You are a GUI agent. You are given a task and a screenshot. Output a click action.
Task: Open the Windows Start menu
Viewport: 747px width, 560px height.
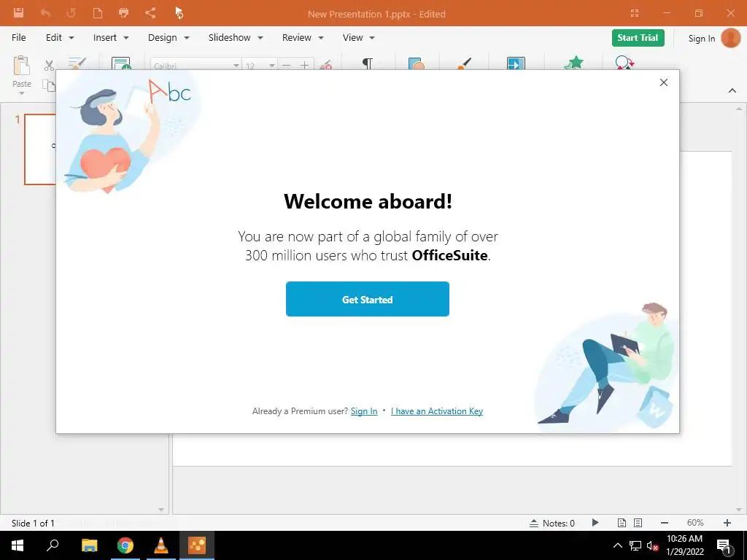18,545
